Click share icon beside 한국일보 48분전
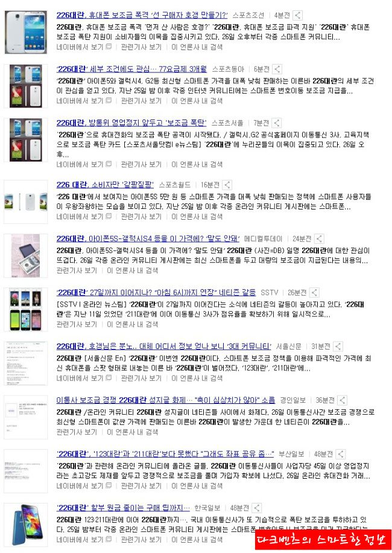The image size is (392, 553). tap(256, 508)
